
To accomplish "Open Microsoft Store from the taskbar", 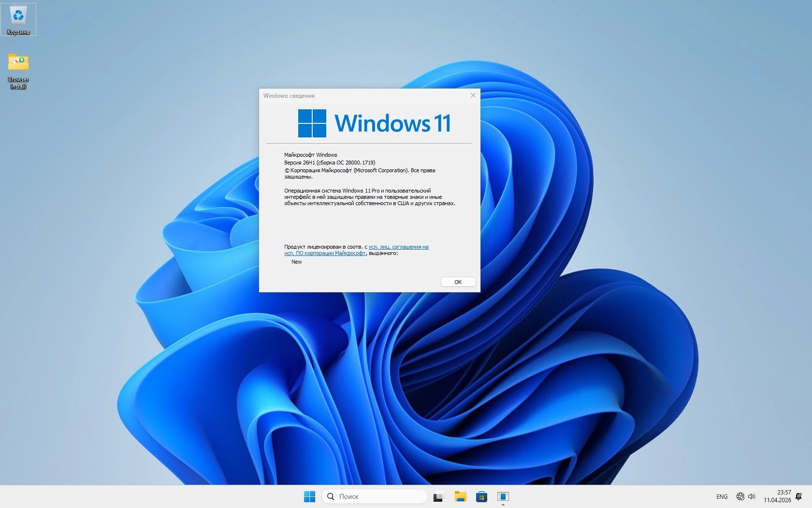I will (x=481, y=496).
